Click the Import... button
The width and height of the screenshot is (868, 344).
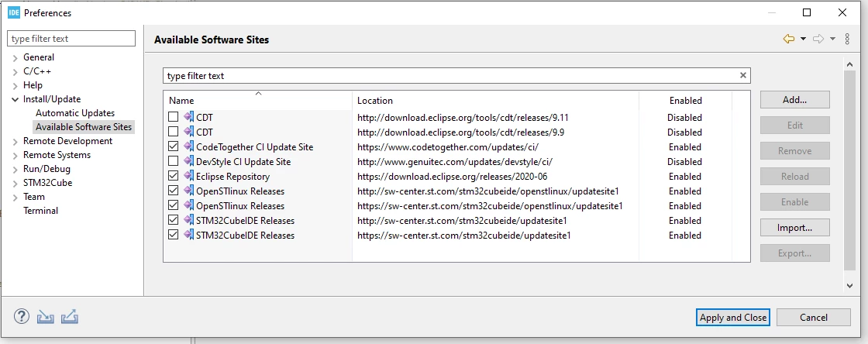coord(795,227)
